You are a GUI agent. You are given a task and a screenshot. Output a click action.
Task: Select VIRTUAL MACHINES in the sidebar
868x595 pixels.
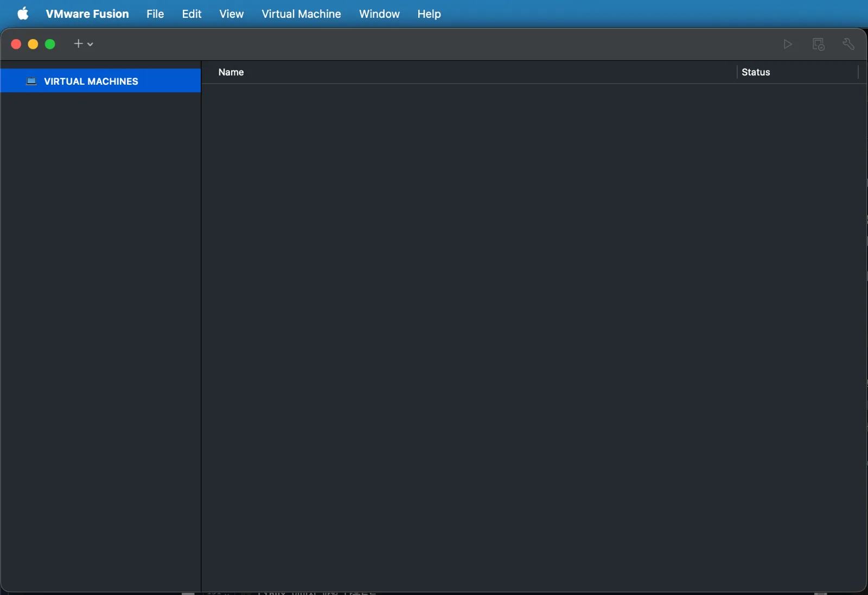coord(100,81)
